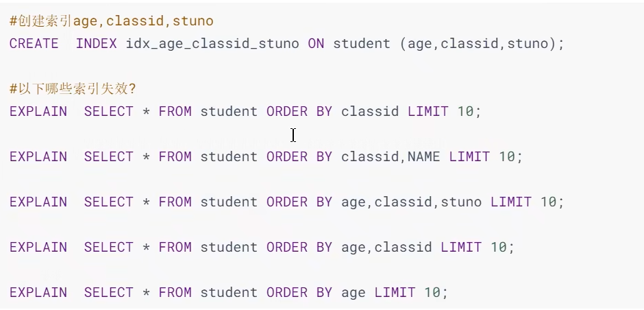Click the ON keyword in CREATE statement
644x310 pixels.
point(315,43)
